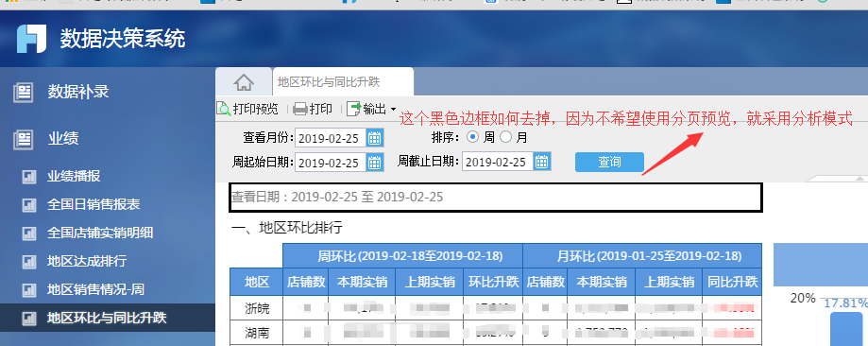Click the 查询 query button
The image size is (868, 346).
609,162
